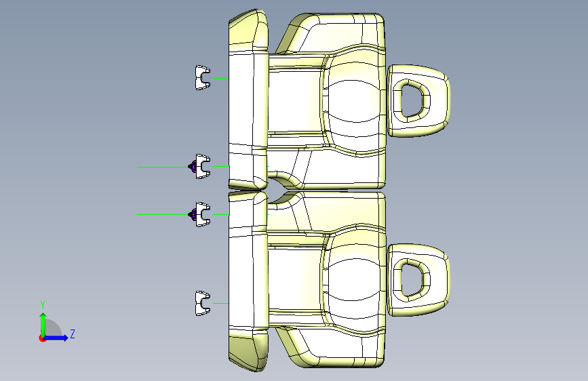Select long green line left of lower middle clip
This screenshot has height=381, width=588.
163,214
